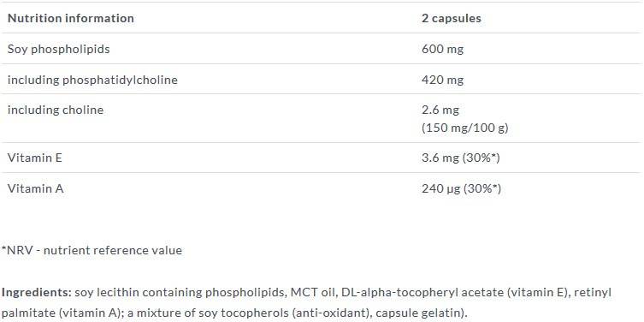Viewport: 644px width, 322px height.
Task: Select the Vitamin E row label
Action: tap(34, 158)
